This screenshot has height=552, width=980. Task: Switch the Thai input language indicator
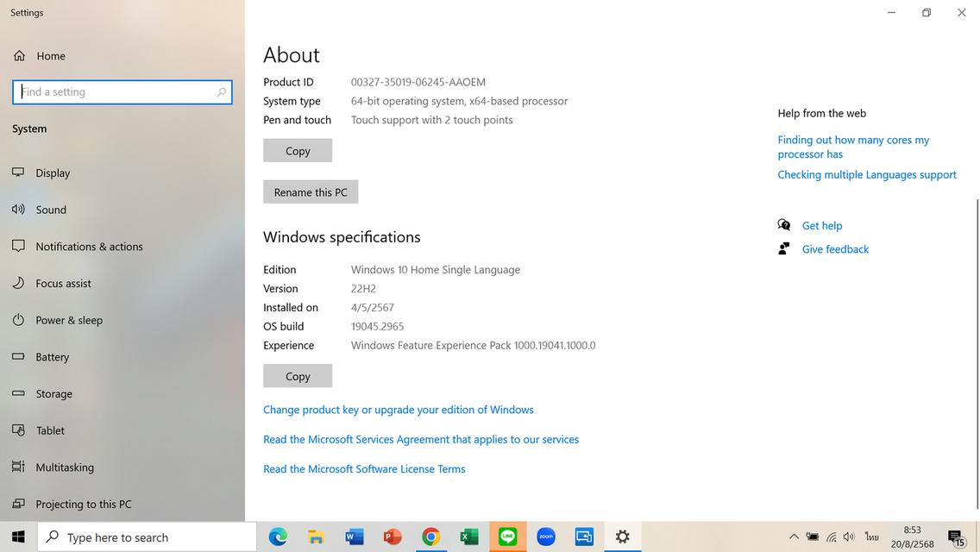[872, 537]
